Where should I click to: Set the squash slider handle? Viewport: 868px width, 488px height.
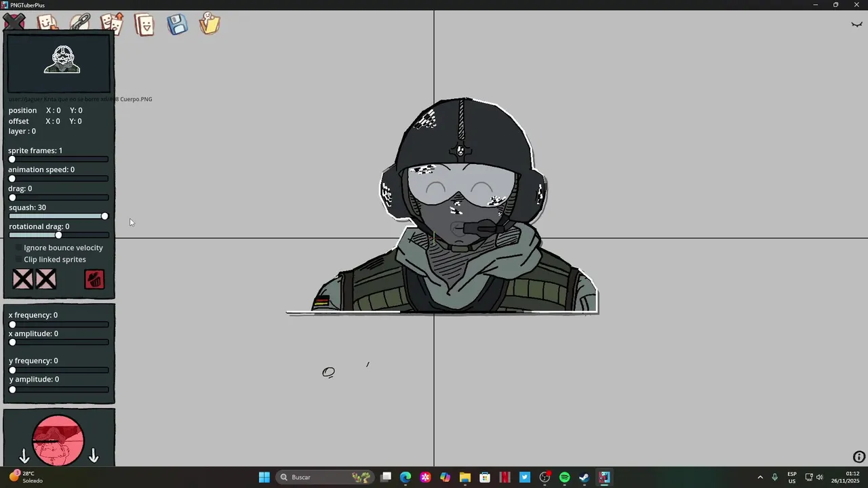point(104,216)
